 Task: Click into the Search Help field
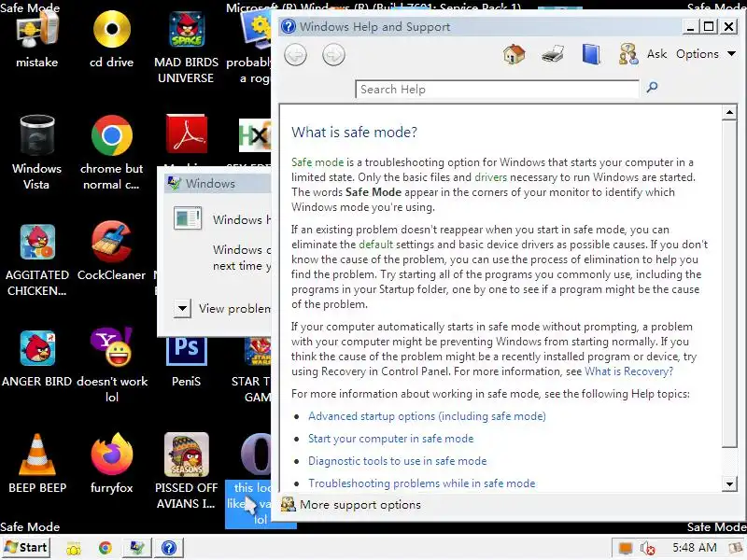pyautogui.click(x=497, y=89)
